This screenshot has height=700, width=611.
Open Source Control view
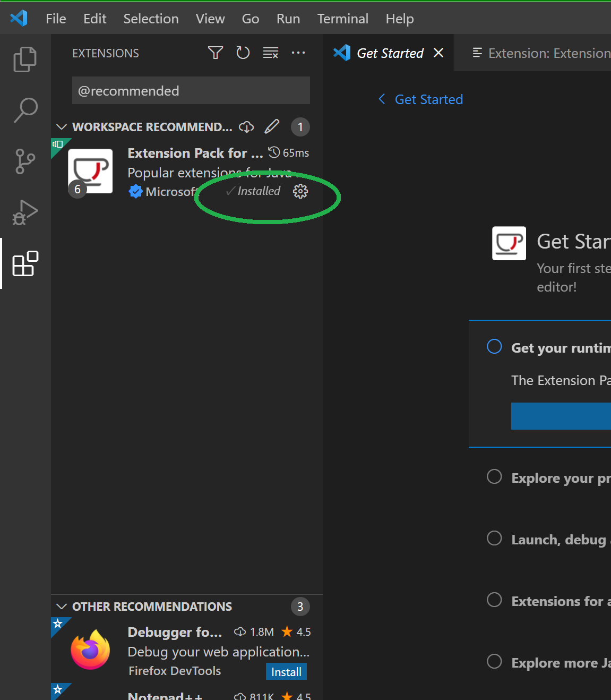pyautogui.click(x=25, y=161)
